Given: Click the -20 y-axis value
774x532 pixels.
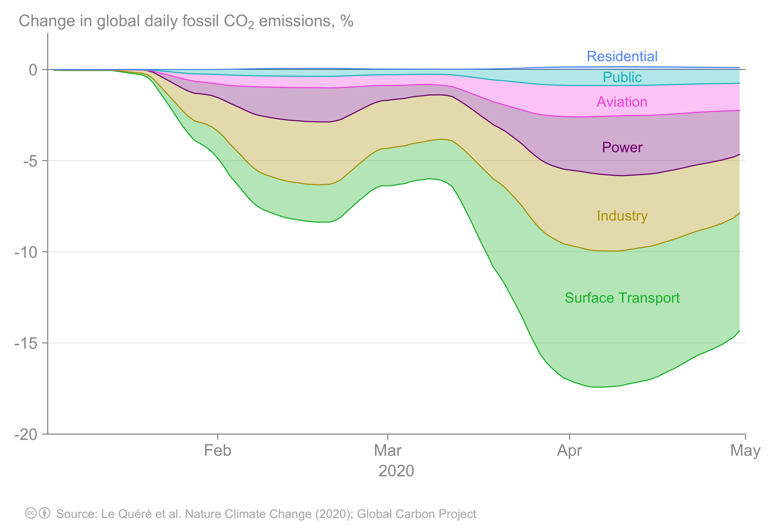Looking at the screenshot, I should point(26,434).
